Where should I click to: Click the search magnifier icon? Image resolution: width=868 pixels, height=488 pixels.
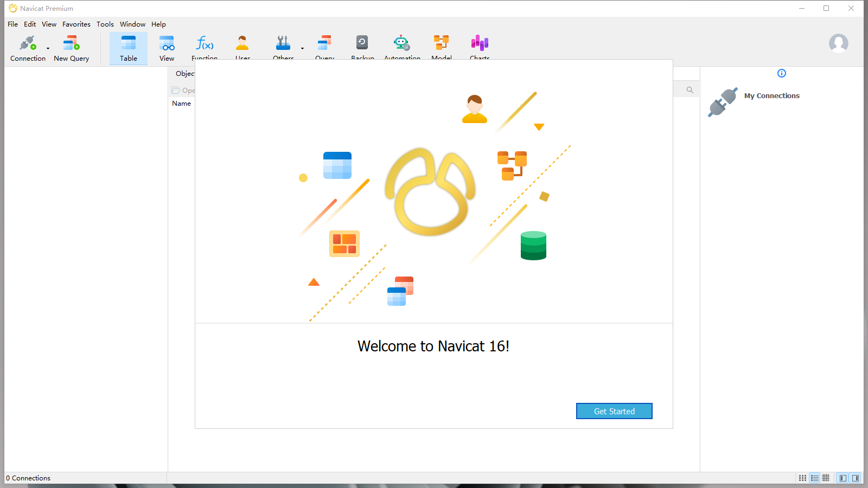coord(690,90)
